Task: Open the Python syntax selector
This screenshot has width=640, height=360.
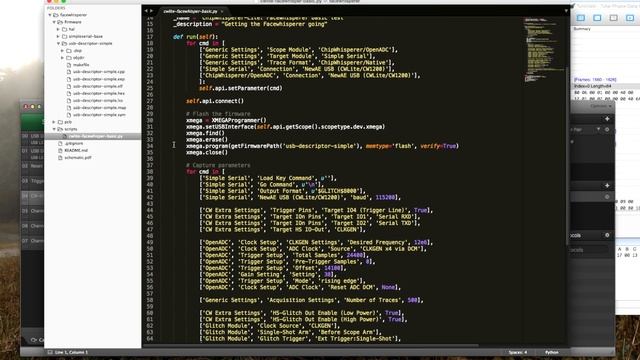Action: coord(551,352)
